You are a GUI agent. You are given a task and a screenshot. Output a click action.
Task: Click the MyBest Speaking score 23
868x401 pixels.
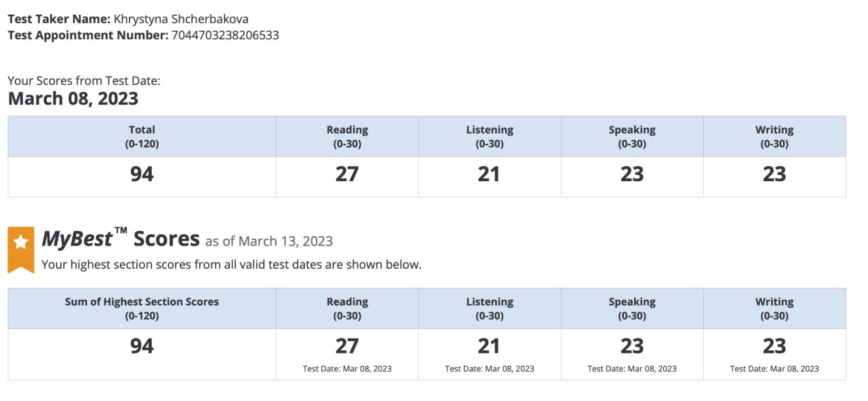pos(632,346)
